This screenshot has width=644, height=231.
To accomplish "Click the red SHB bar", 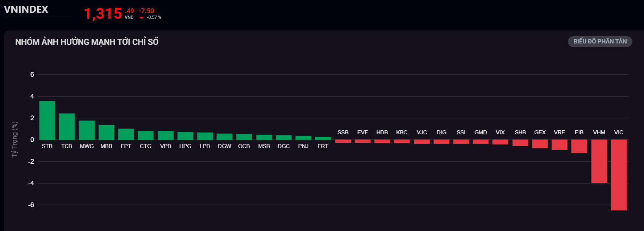I will [520, 143].
